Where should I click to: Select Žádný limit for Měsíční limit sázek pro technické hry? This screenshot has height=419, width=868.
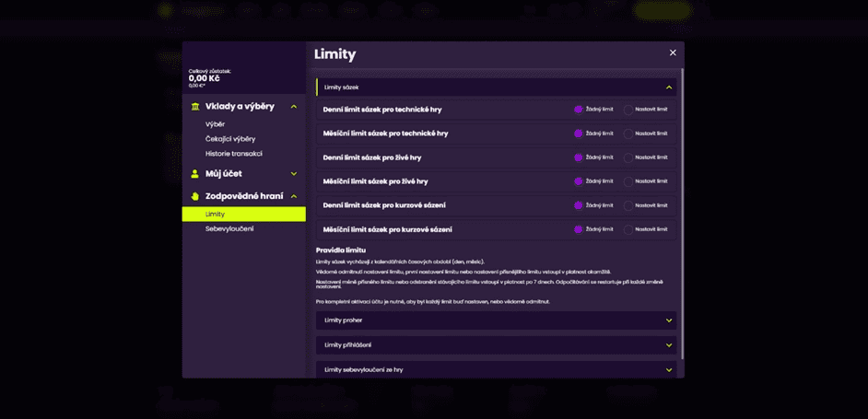pos(579,134)
